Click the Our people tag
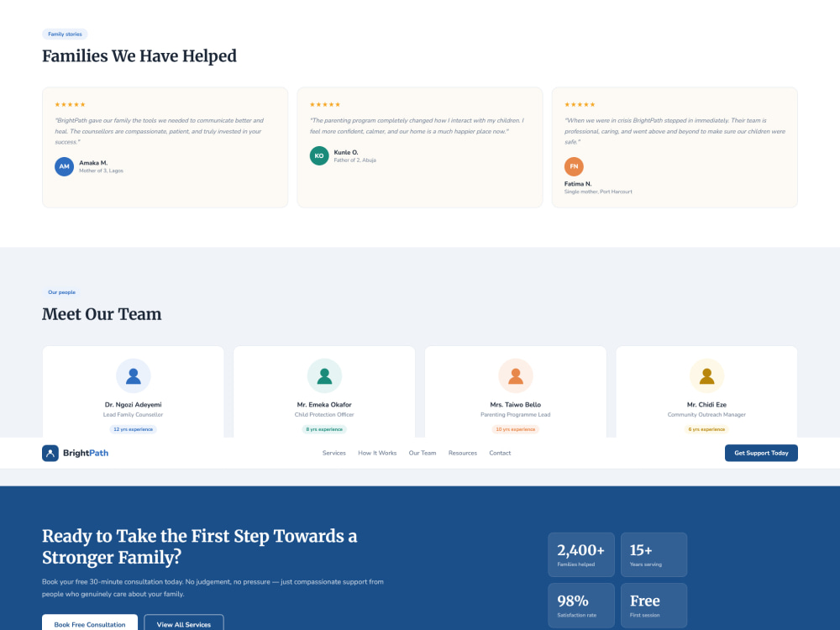 coord(61,292)
